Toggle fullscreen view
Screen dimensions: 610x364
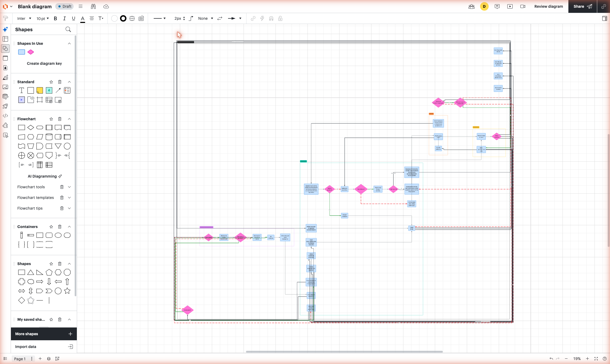(x=596, y=359)
